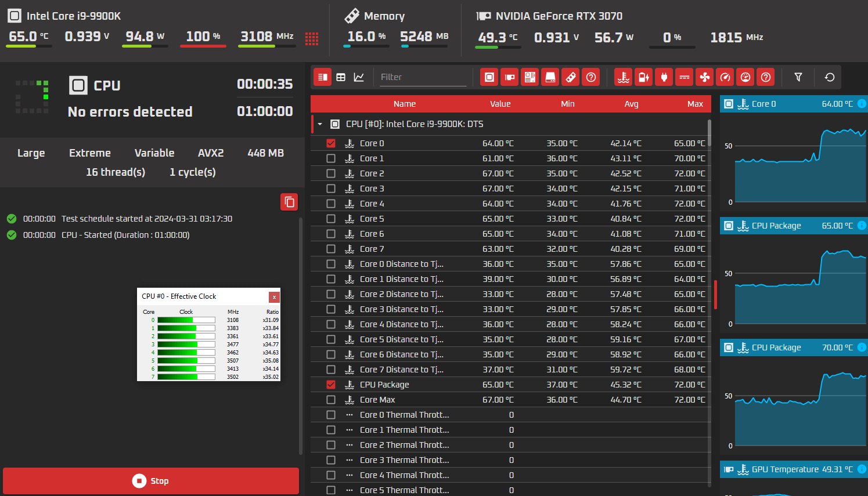Open info for the CPU Package 65.00 °C graph
The width and height of the screenshot is (868, 496).
click(x=862, y=226)
